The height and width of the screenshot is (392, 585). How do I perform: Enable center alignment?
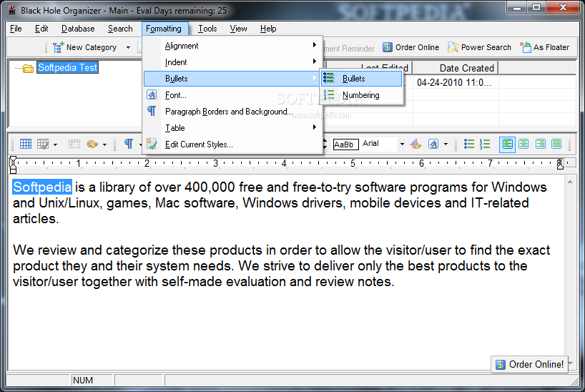pos(523,144)
